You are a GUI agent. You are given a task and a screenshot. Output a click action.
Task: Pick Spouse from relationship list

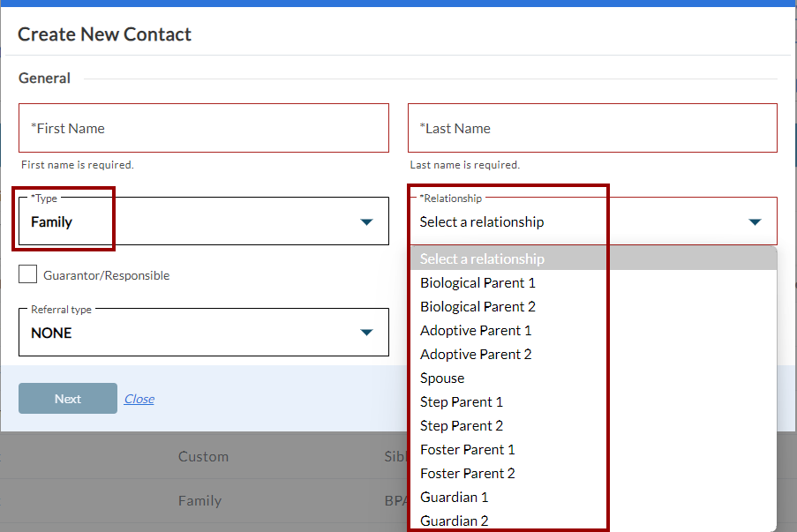pos(442,378)
